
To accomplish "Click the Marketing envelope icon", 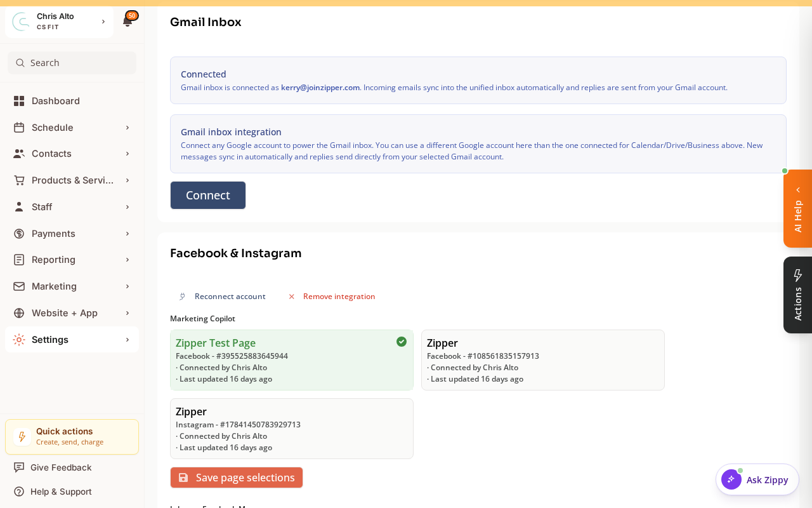I will tap(19, 286).
